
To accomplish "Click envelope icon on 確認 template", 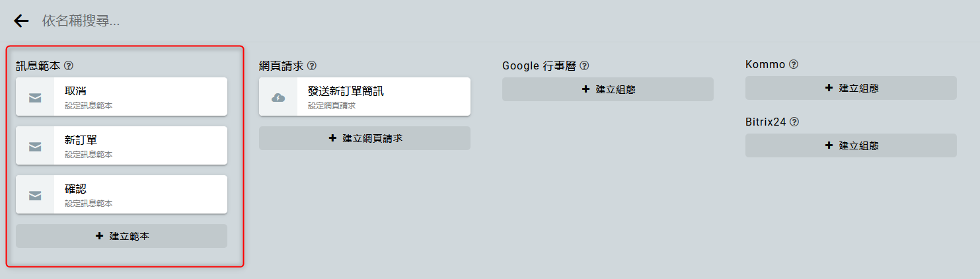I will (x=35, y=195).
